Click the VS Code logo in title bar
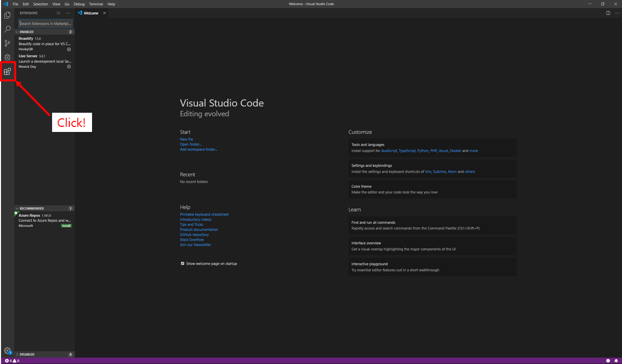 [6, 4]
